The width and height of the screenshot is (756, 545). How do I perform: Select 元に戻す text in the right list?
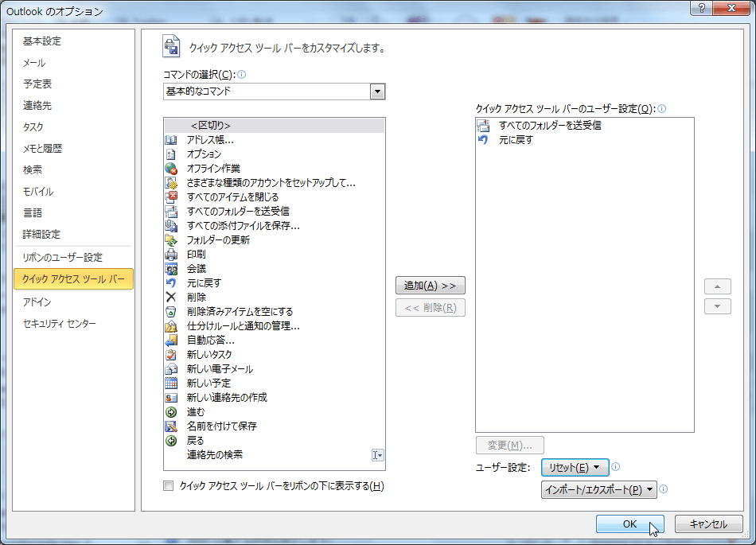pyautogui.click(x=516, y=140)
